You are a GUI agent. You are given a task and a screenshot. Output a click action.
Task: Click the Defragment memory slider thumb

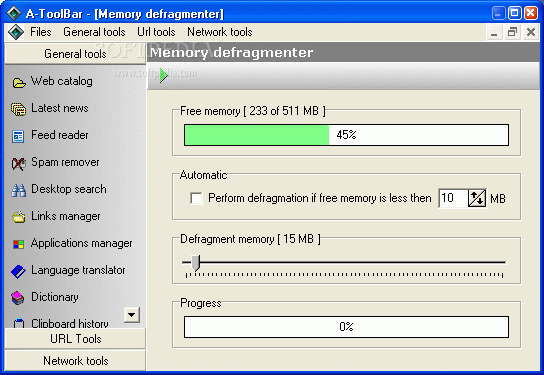click(x=196, y=263)
